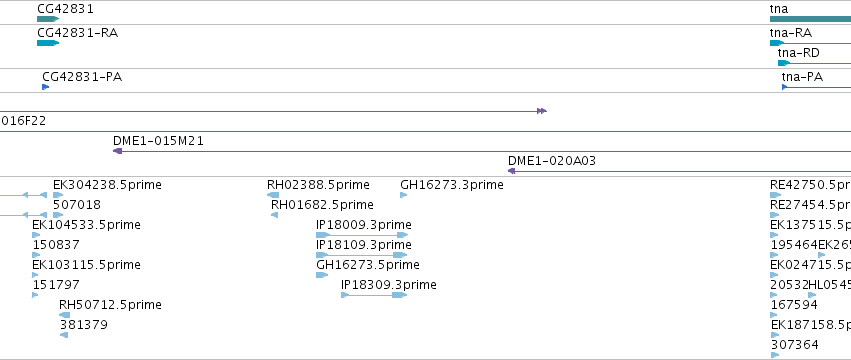
Task: Select the CG42831-PA protein marker
Action: (46, 87)
